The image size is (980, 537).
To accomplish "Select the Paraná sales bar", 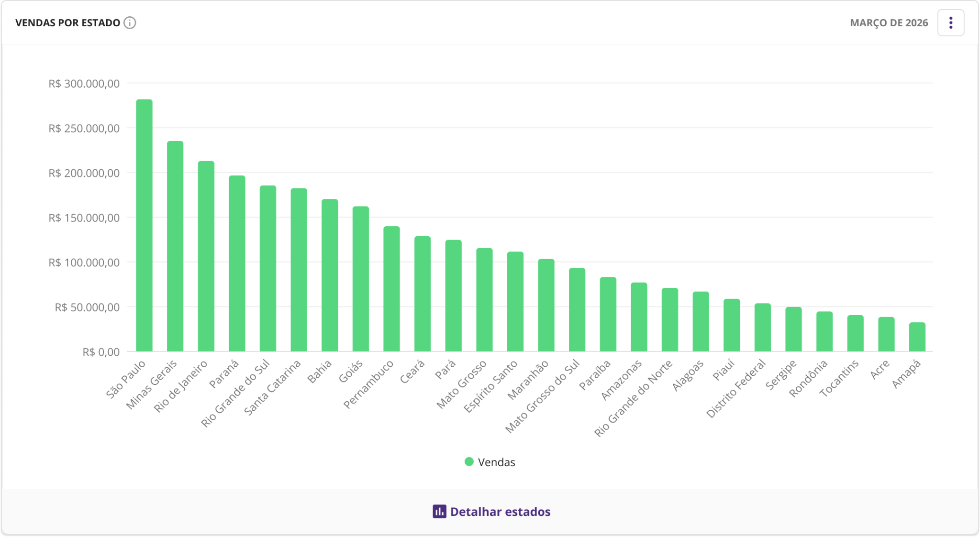I will [x=237, y=263].
